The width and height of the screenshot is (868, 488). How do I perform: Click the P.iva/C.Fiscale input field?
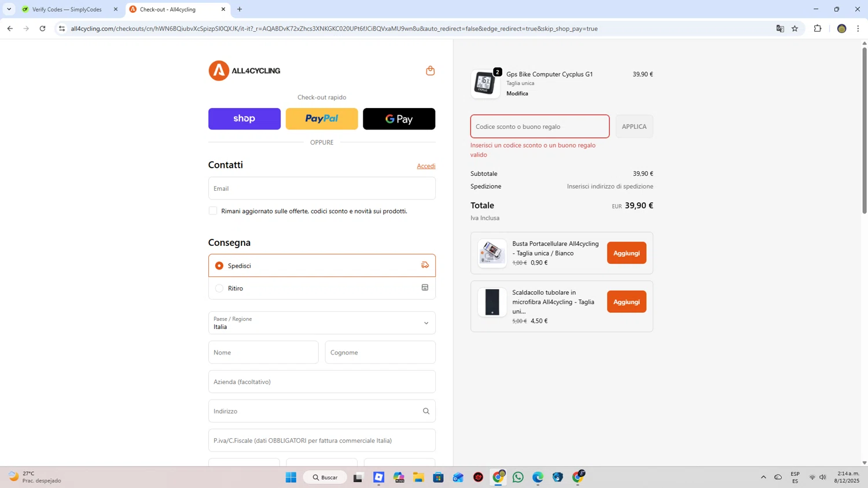tap(322, 441)
